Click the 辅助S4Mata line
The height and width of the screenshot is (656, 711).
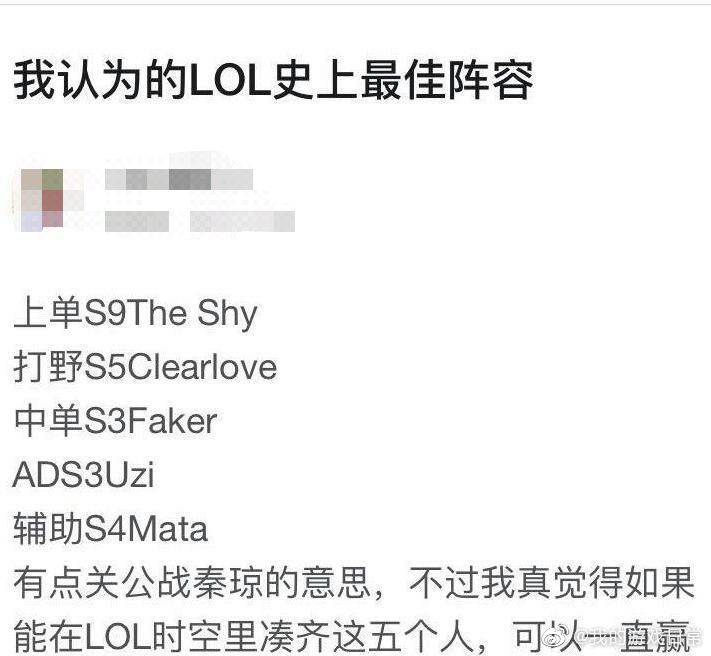[110, 529]
